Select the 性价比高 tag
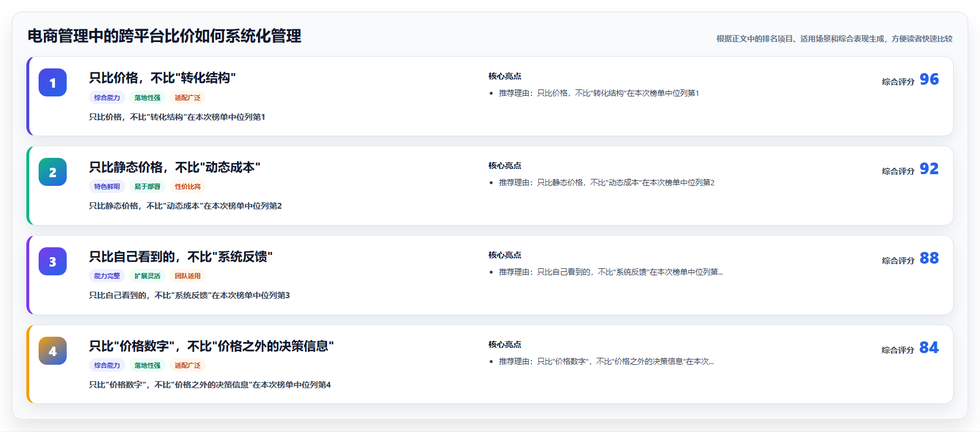980x432 pixels. 188,186
